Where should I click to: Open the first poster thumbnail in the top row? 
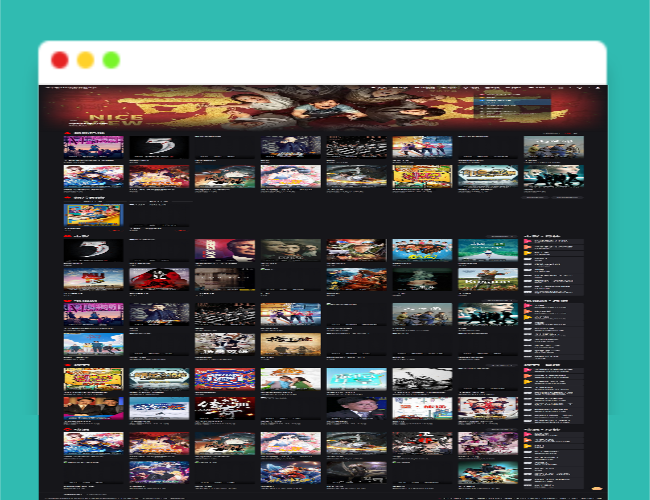pyautogui.click(x=93, y=147)
